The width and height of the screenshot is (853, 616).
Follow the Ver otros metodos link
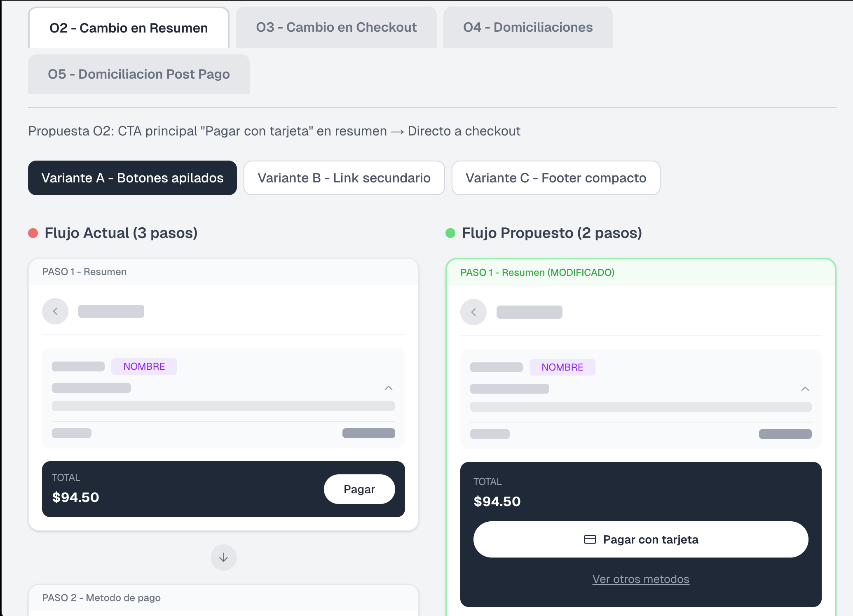(641, 579)
